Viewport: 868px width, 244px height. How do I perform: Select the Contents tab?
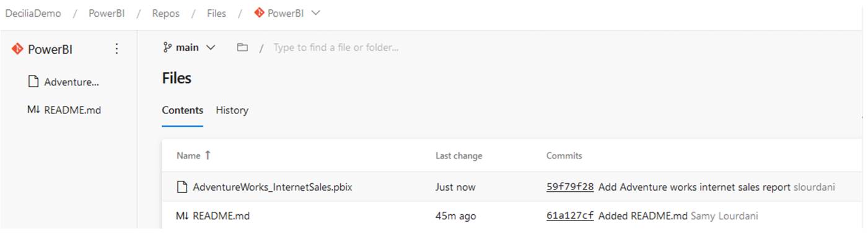coord(182,110)
